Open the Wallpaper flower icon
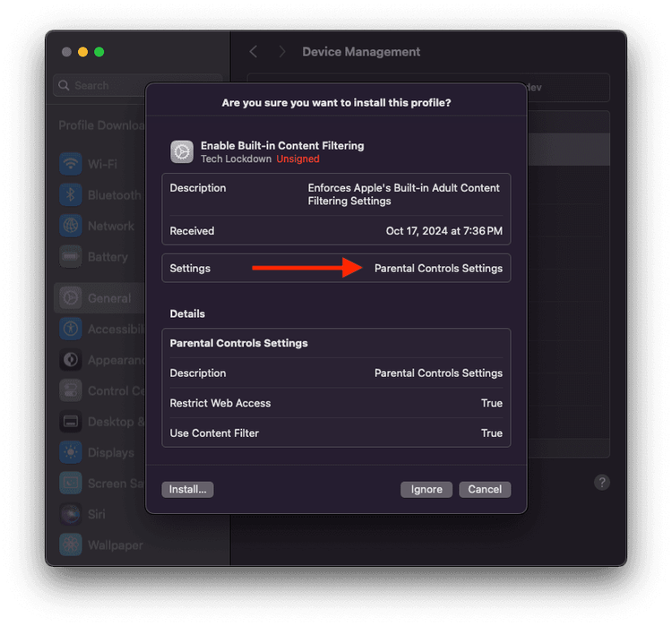The width and height of the screenshot is (672, 626). [71, 545]
